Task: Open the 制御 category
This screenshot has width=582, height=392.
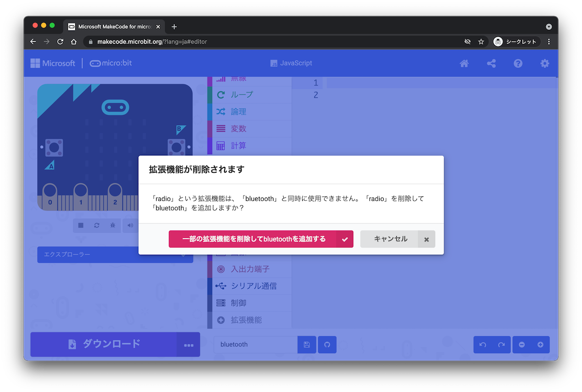Action: [249, 303]
